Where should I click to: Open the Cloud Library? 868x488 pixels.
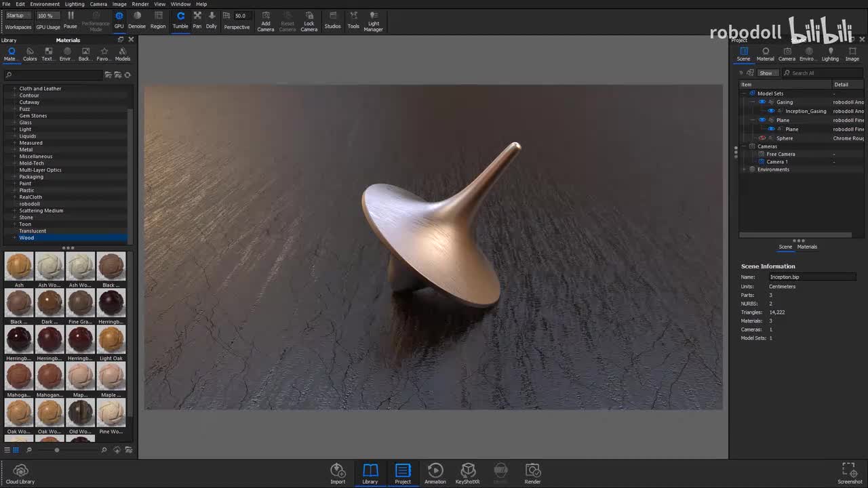pos(20,474)
